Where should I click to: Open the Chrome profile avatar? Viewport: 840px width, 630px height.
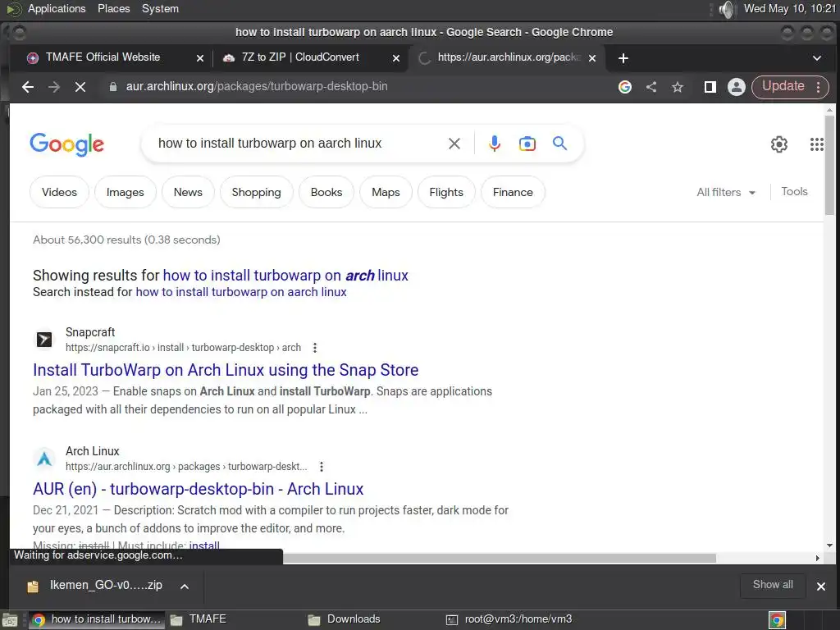(x=737, y=87)
